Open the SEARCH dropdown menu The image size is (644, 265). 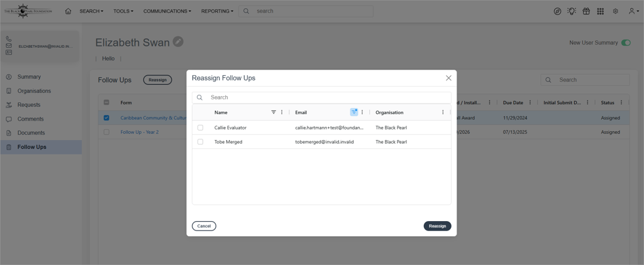click(x=91, y=11)
